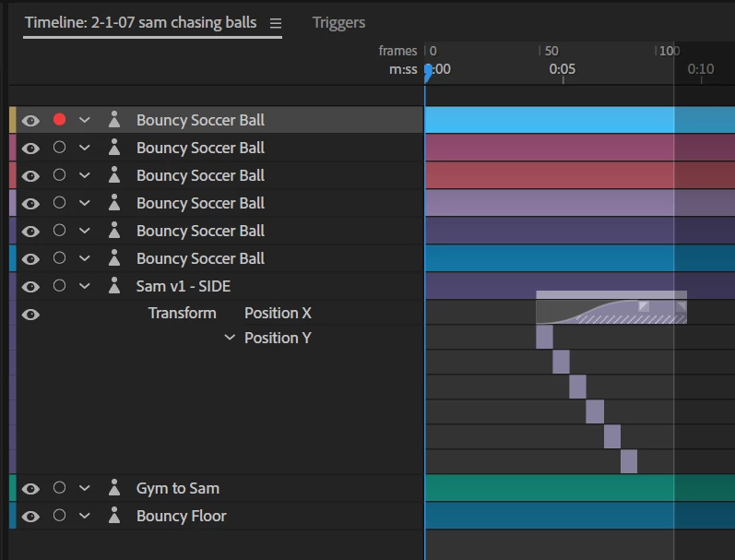The height and width of the screenshot is (560, 735).
Task: Hide the Bouncy Soccer Ball with red track
Action: [x=30, y=176]
